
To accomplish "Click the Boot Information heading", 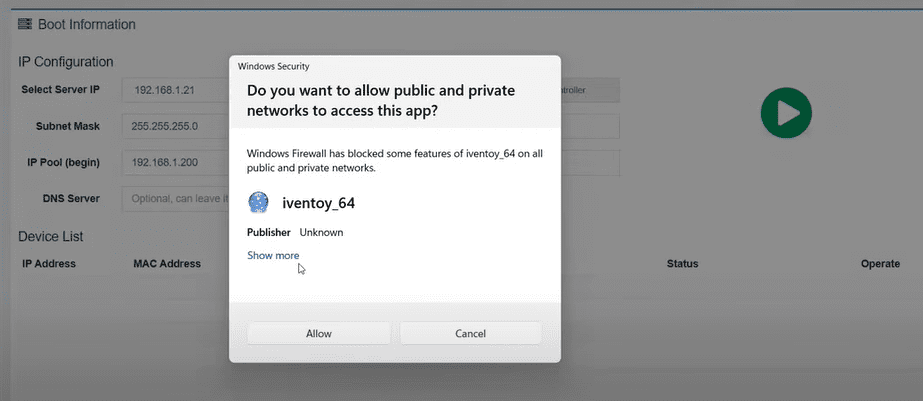I will pyautogui.click(x=87, y=25).
